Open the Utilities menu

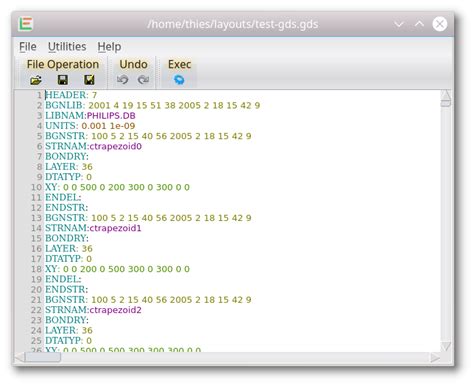tap(67, 47)
